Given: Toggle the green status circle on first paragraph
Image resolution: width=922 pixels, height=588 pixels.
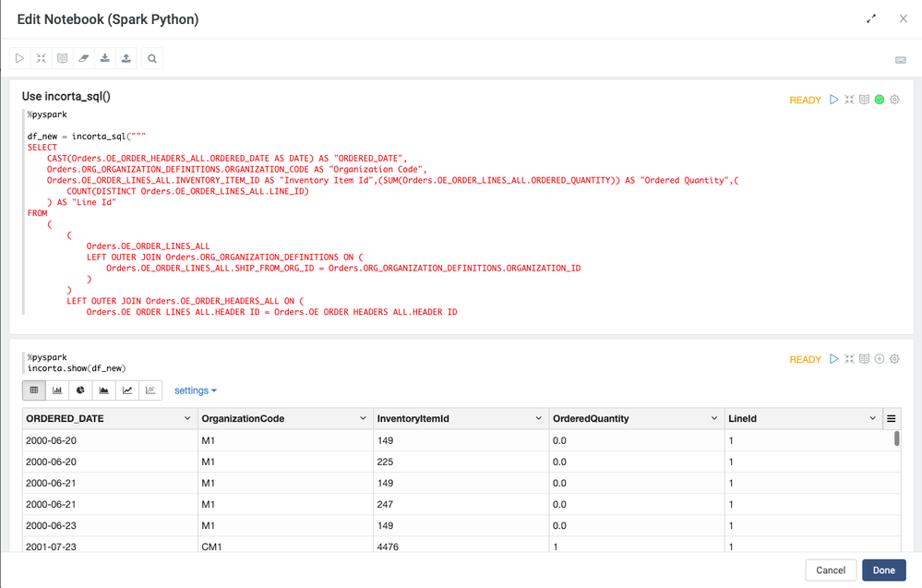Looking at the screenshot, I should 880,100.
